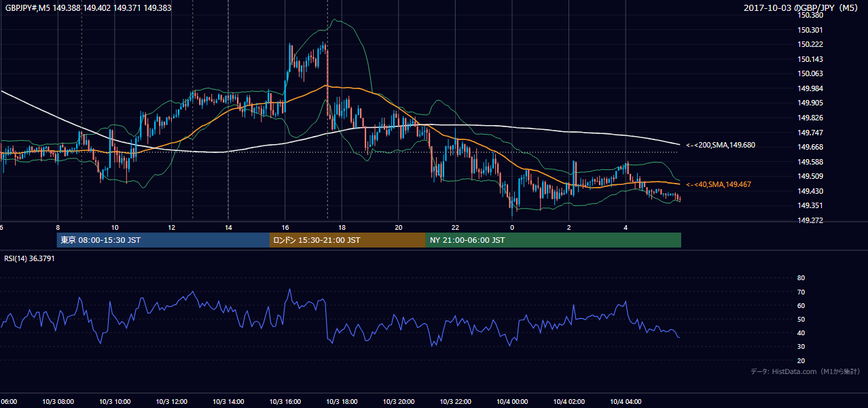This screenshot has width=868, height=408.
Task: Click the 40 SMA 149.467 label
Action: point(719,184)
